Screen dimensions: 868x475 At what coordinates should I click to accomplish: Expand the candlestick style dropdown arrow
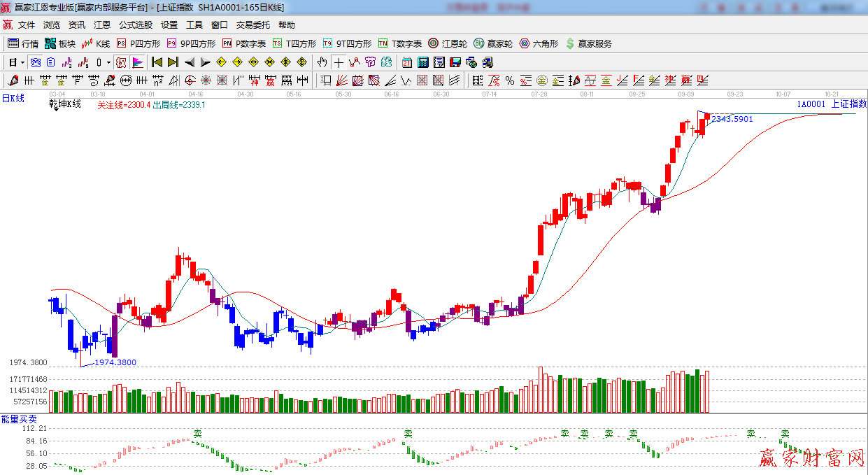coord(109,62)
